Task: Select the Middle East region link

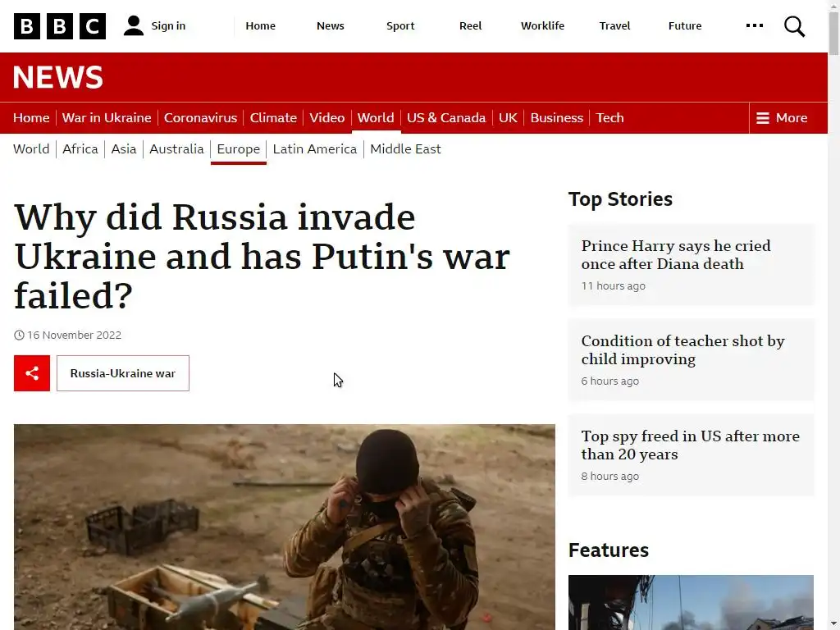Action: [405, 149]
